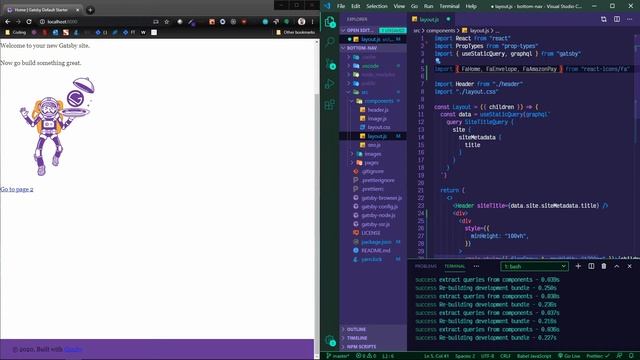Expand the NPM Scripts section
Viewport: 640px width, 360px height.
point(373,347)
